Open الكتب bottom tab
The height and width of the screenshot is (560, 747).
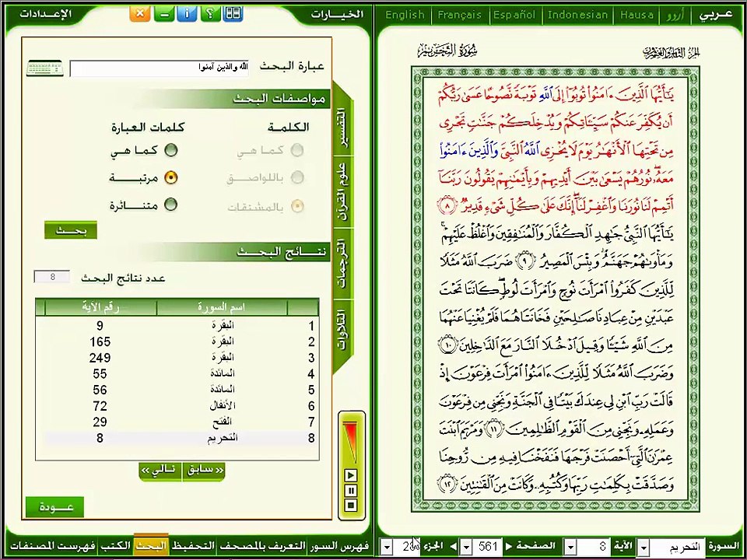(114, 546)
